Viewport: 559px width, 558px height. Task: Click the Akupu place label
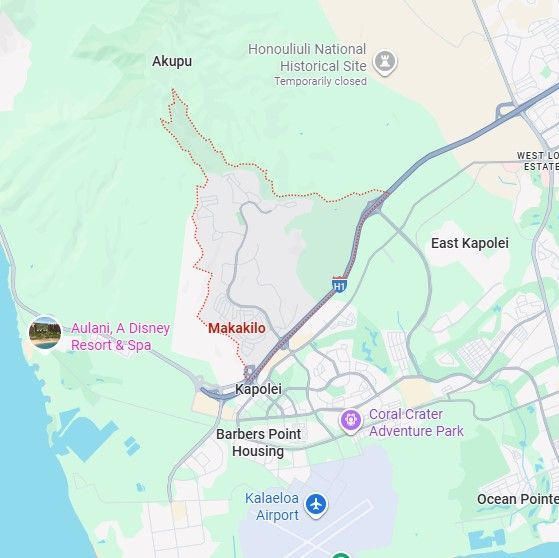172,61
